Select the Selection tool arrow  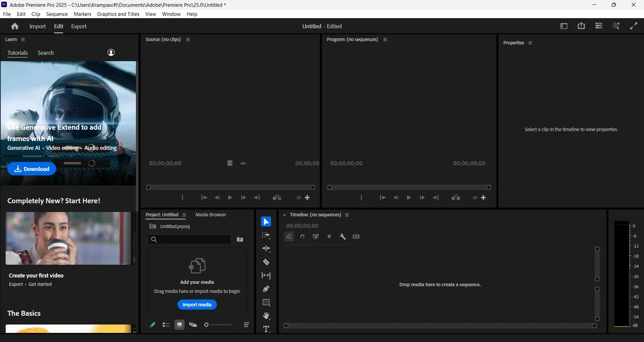point(266,222)
